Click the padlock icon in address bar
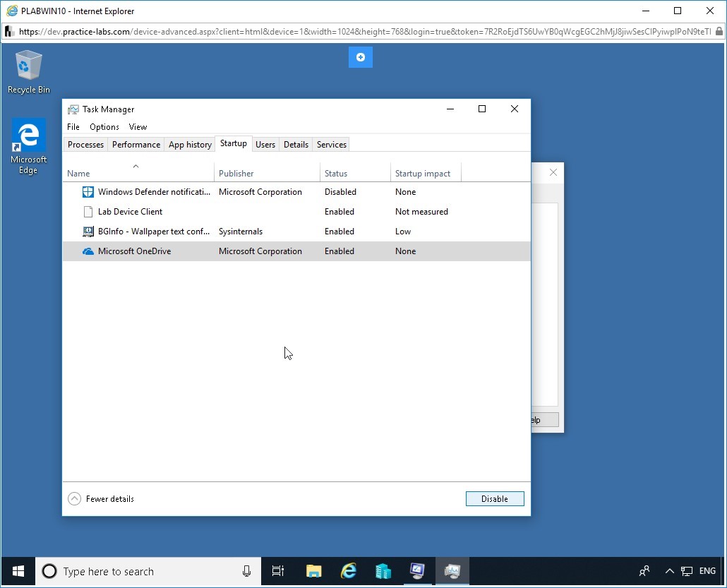Image resolution: width=727 pixels, height=588 pixels. coord(719,32)
